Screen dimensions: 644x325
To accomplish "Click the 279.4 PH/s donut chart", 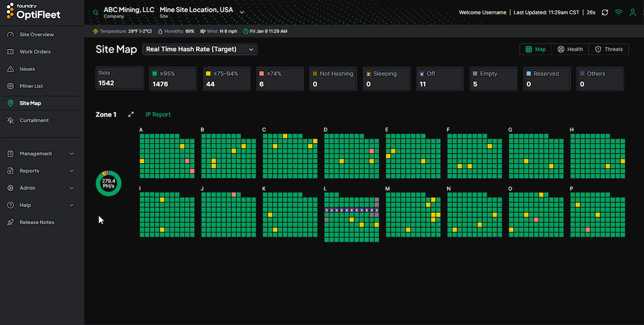I will click(109, 183).
